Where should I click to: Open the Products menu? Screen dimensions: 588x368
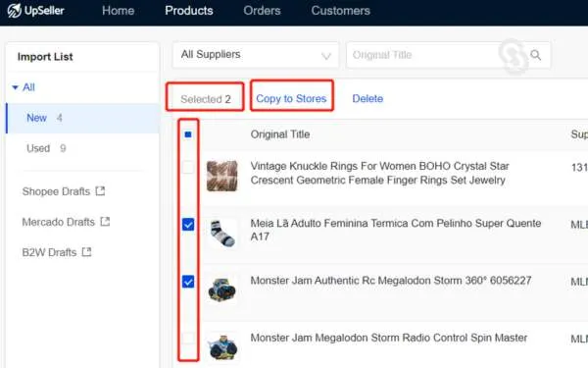coord(189,11)
